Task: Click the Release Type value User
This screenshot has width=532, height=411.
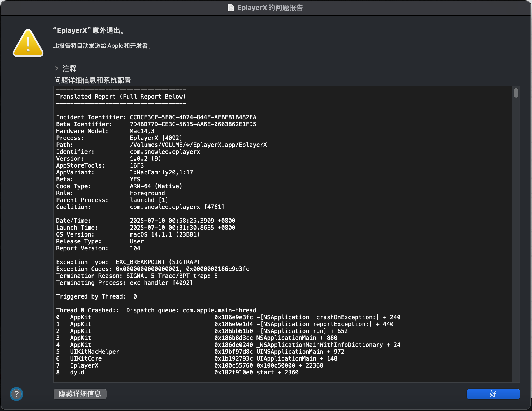Action: tap(137, 241)
